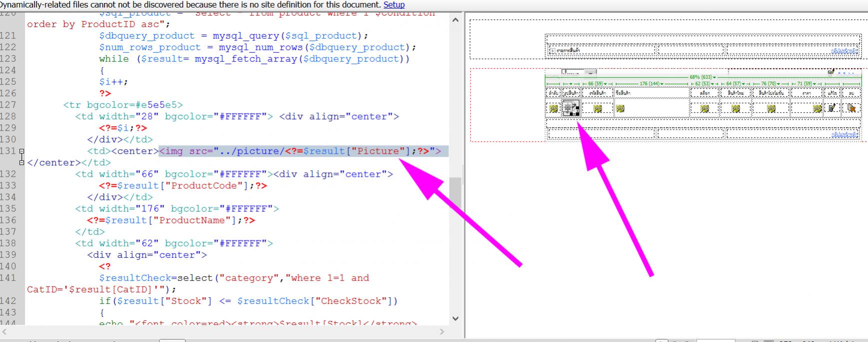This screenshot has height=342, width=868.
Task: Open the unlabeled width arrow above รูปสินค้า column
Action: (571, 84)
